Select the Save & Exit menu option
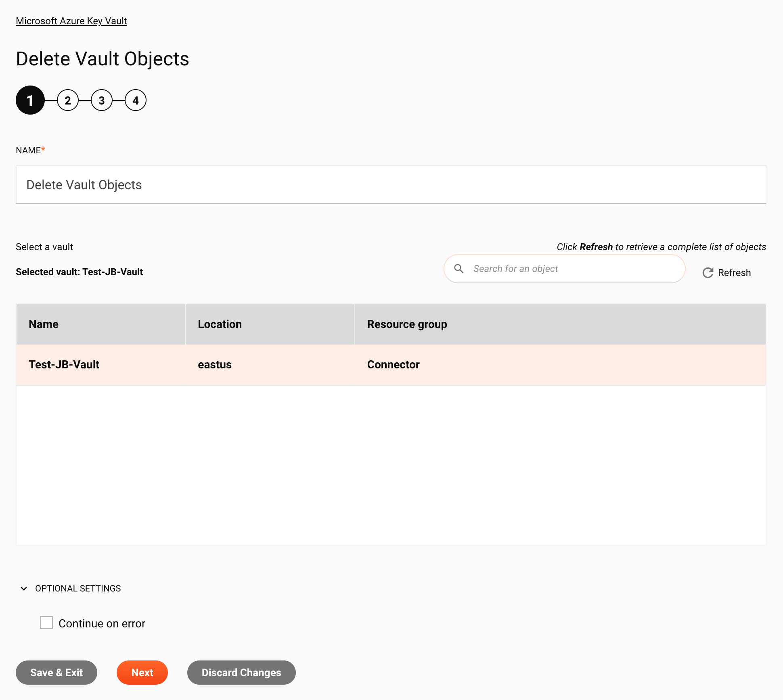The height and width of the screenshot is (700, 783). coord(56,672)
